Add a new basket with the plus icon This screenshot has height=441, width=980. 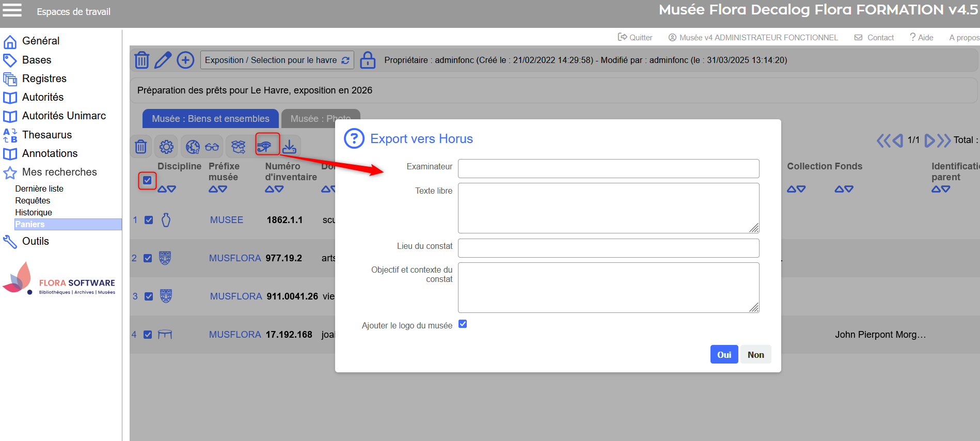coord(185,60)
